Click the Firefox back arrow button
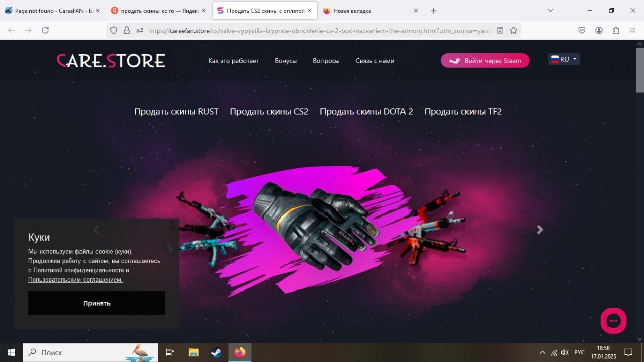This screenshot has width=644, height=362. click(x=11, y=30)
